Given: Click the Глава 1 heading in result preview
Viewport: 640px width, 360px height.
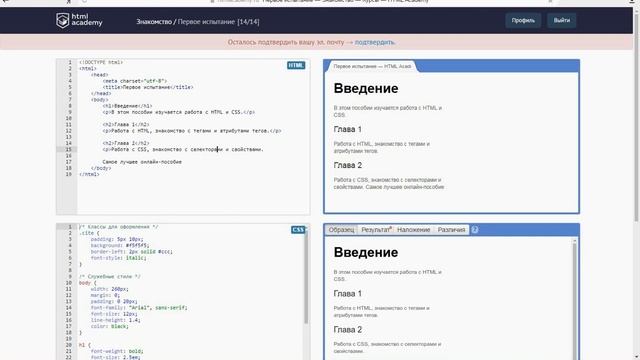Looking at the screenshot, I should click(348, 129).
